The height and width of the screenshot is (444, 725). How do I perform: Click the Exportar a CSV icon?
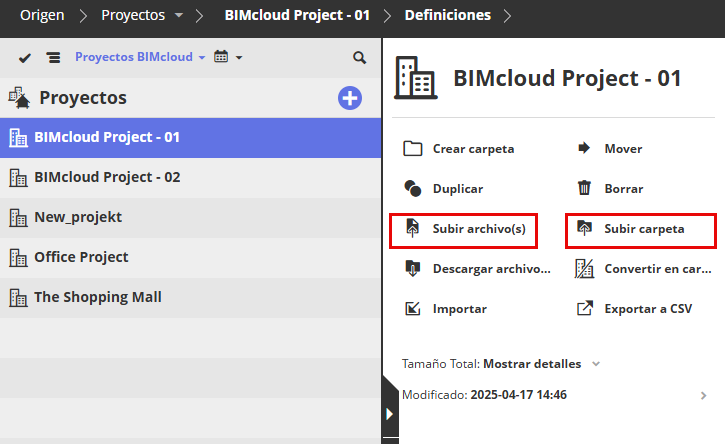pos(585,309)
